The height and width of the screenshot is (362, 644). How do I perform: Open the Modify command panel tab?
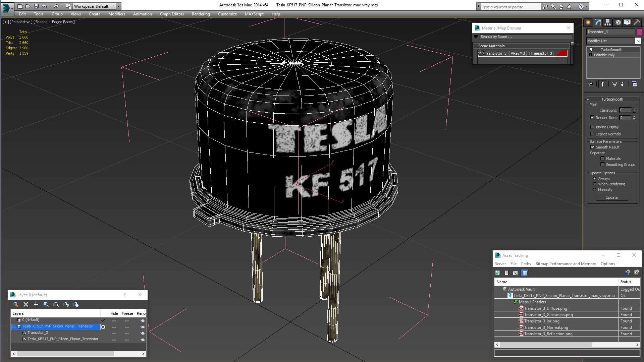pyautogui.click(x=598, y=22)
